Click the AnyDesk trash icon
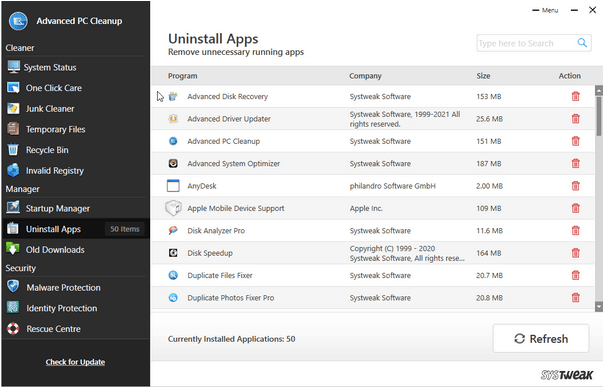This screenshot has width=609, height=390. pos(576,186)
